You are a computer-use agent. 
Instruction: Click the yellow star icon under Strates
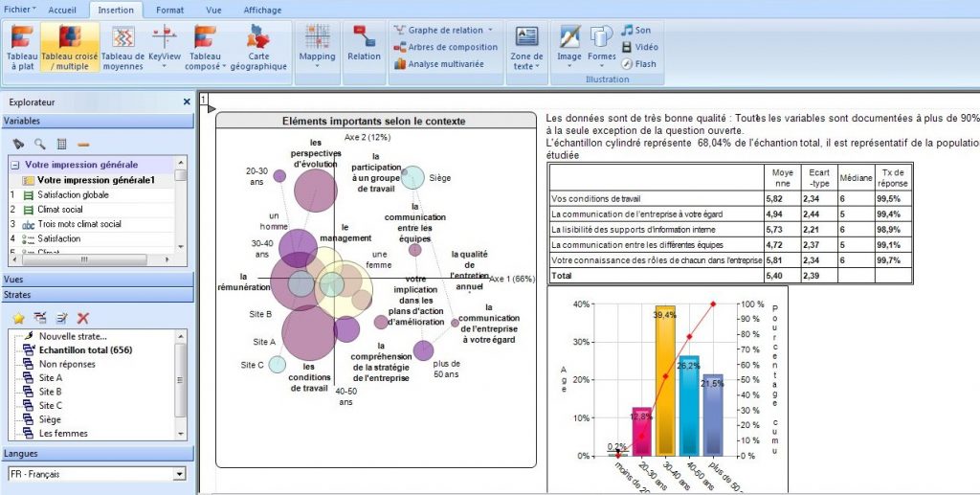(x=18, y=318)
